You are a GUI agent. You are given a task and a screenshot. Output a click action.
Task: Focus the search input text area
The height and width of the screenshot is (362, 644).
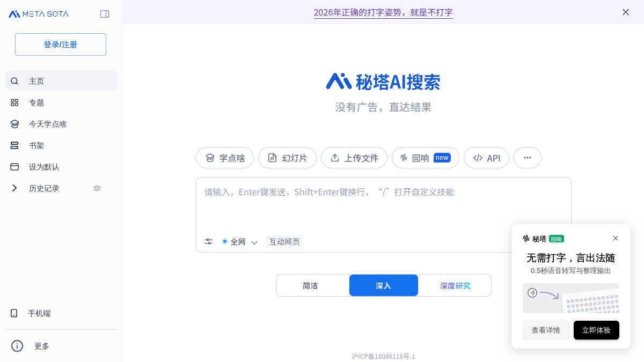pyautogui.click(x=383, y=204)
